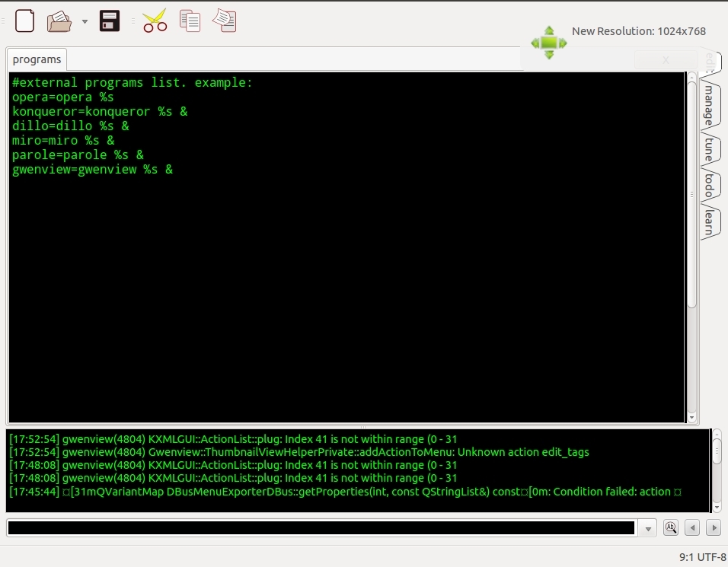Click the green resolution arrows icon
728x567 pixels.
[549, 43]
